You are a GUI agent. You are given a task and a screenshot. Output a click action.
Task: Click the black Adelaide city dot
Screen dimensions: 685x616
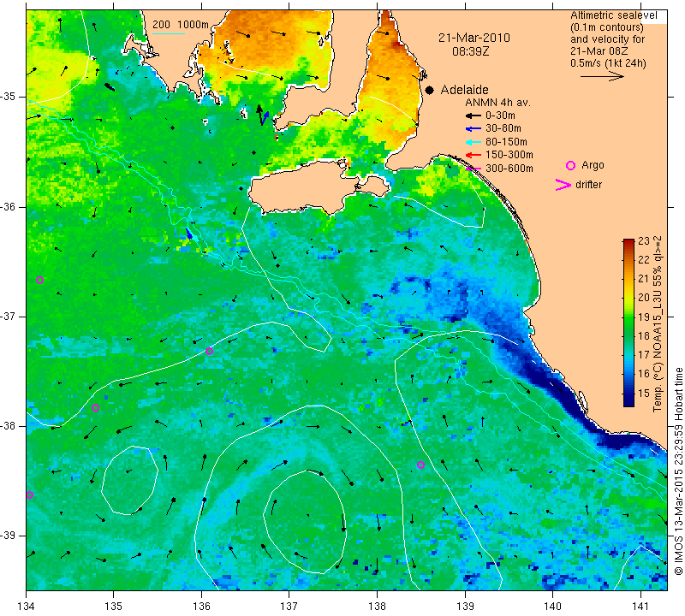430,90
